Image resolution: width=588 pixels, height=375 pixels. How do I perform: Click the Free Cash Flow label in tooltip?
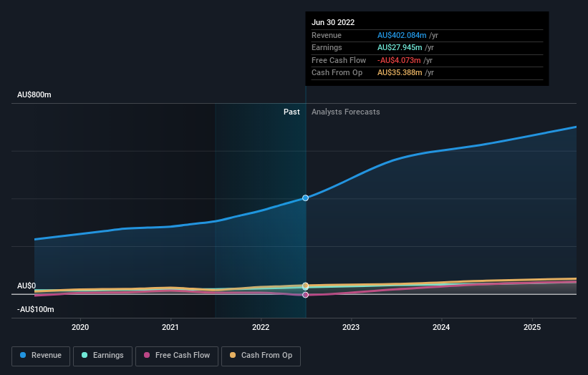click(339, 60)
